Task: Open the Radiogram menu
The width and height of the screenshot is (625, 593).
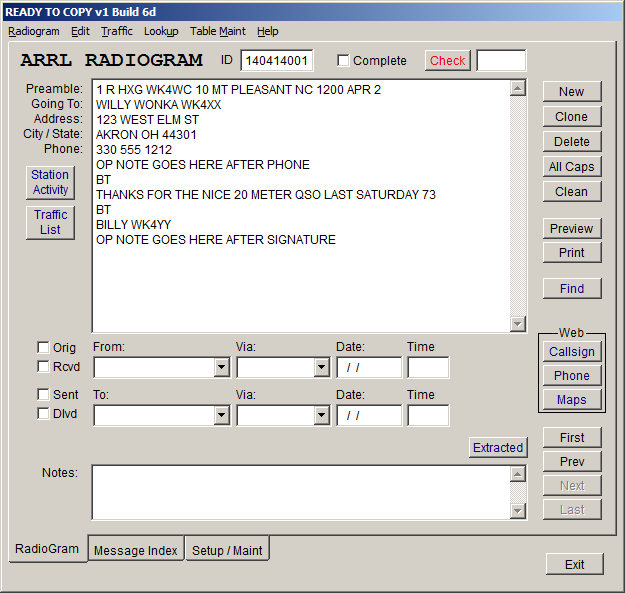Action: point(34,31)
